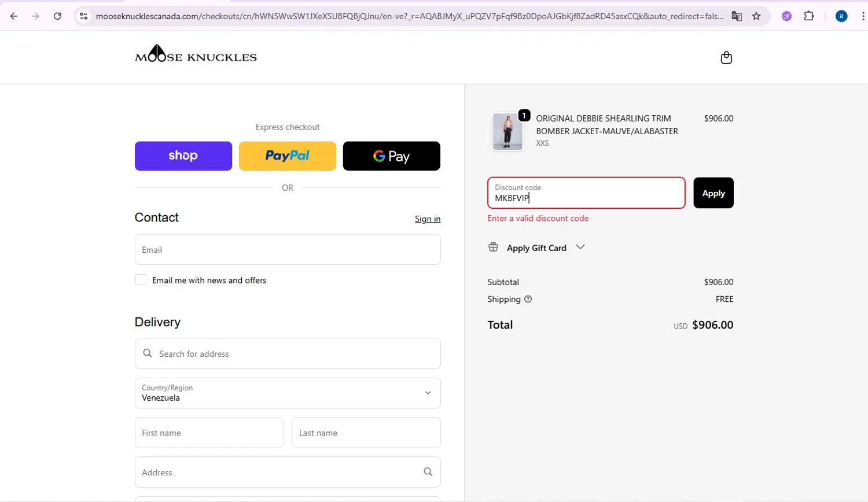The image size is (868, 502).
Task: Pay with Shop Pay express button
Action: (x=183, y=156)
